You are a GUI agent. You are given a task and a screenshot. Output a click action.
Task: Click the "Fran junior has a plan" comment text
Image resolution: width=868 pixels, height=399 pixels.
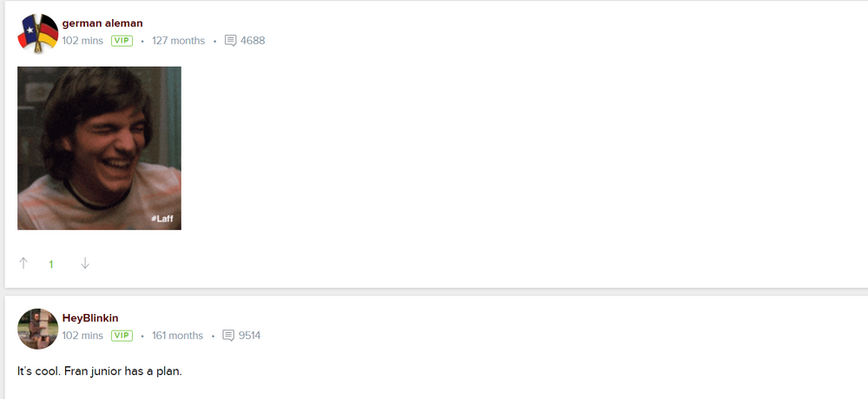click(x=123, y=371)
